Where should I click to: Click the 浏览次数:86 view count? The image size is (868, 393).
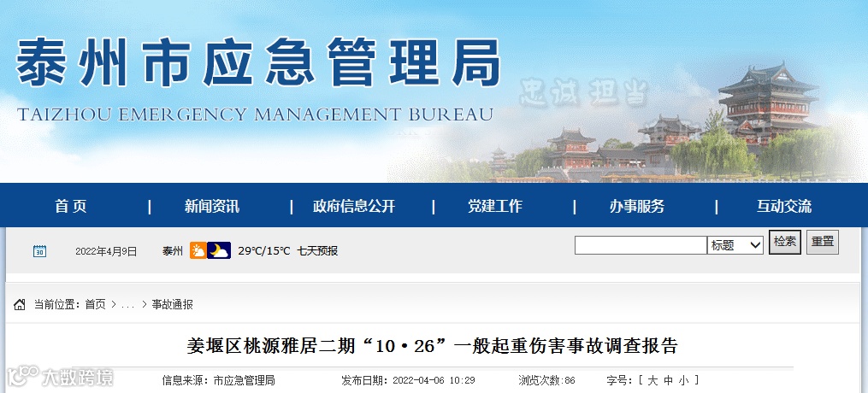pos(547,380)
